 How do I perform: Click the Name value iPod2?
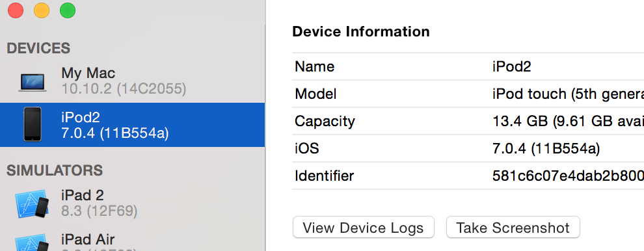(512, 66)
